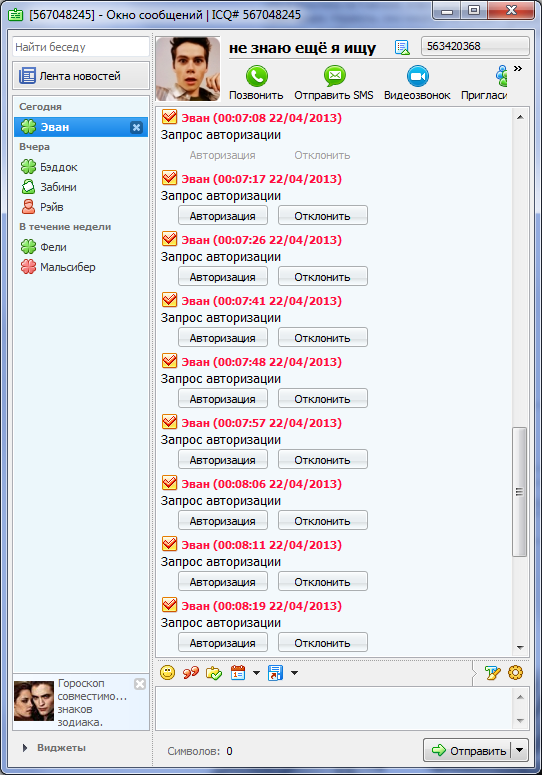Click the Позвонить phone call icon
Screen dimensions: 542x775
[x=257, y=76]
